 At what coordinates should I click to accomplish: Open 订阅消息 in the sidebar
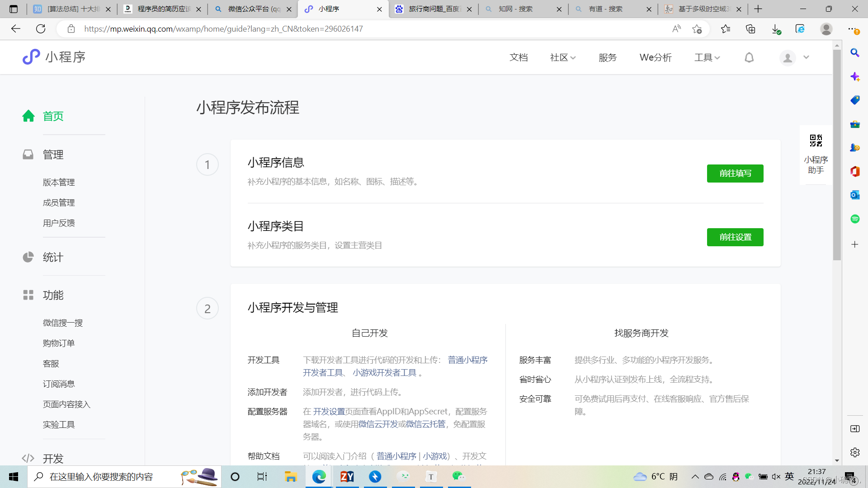coord(59,384)
